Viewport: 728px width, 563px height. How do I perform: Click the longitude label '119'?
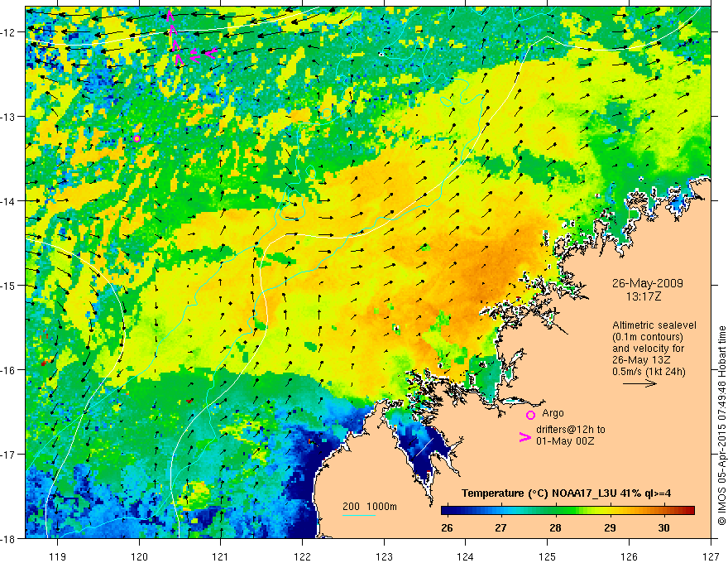58,556
